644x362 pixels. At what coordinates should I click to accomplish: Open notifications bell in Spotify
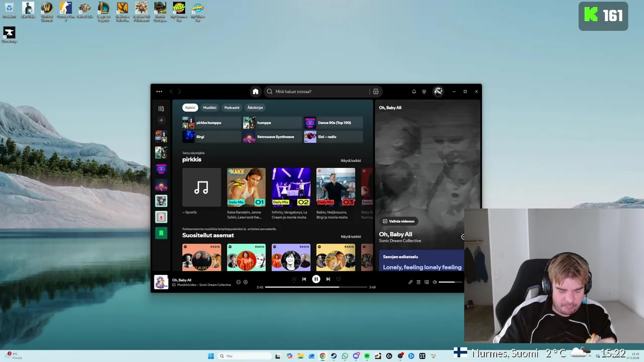(x=414, y=92)
